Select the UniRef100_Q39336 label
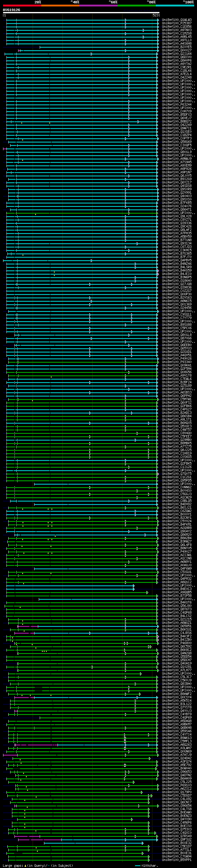The image size is (197, 868). pyautogui.click(x=177, y=223)
